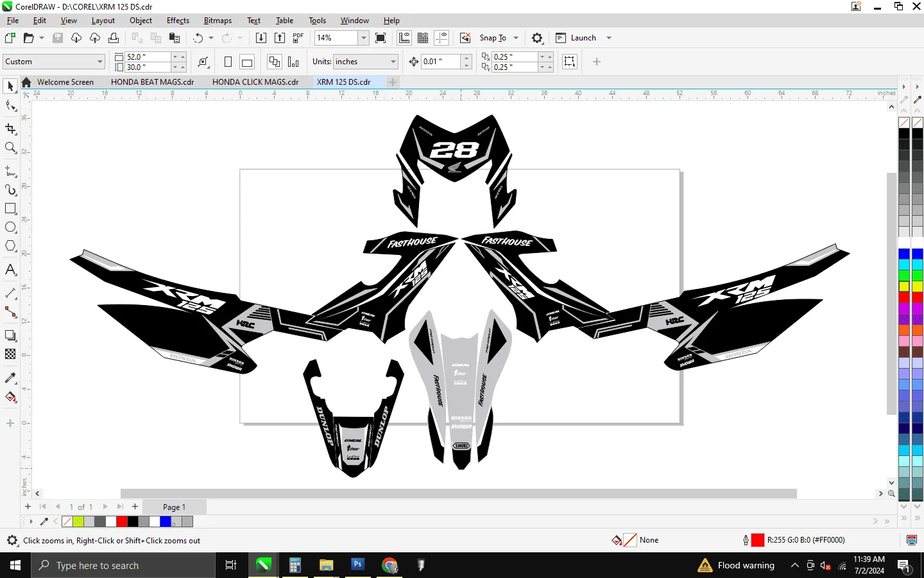Toggle landscape page orientation
The image size is (924, 578).
(247, 62)
